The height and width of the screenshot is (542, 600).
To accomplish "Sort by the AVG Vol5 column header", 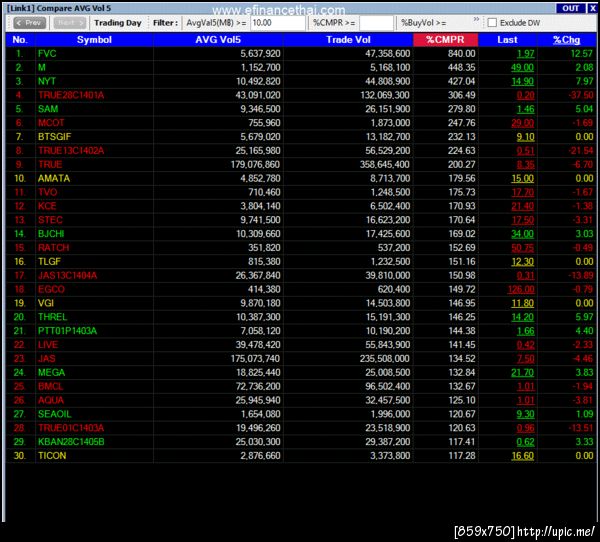I will click(x=218, y=40).
